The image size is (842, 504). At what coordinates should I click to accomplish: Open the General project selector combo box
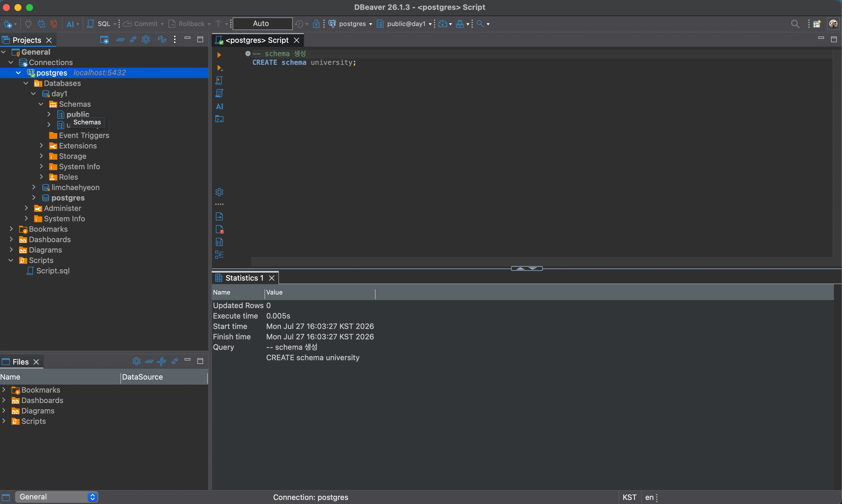[56, 497]
